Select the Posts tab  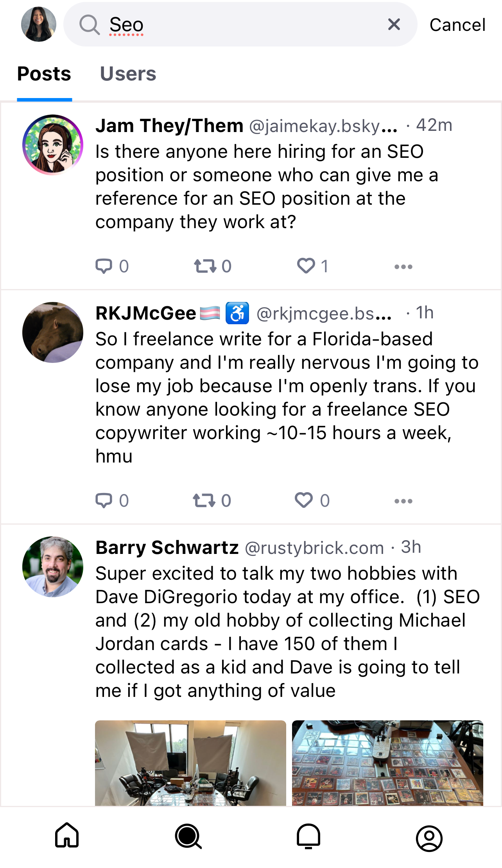pyautogui.click(x=44, y=74)
